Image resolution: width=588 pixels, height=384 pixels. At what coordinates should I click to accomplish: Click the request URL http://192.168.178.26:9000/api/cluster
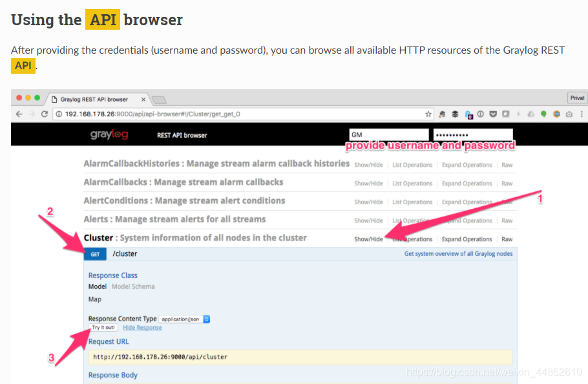tap(160, 357)
